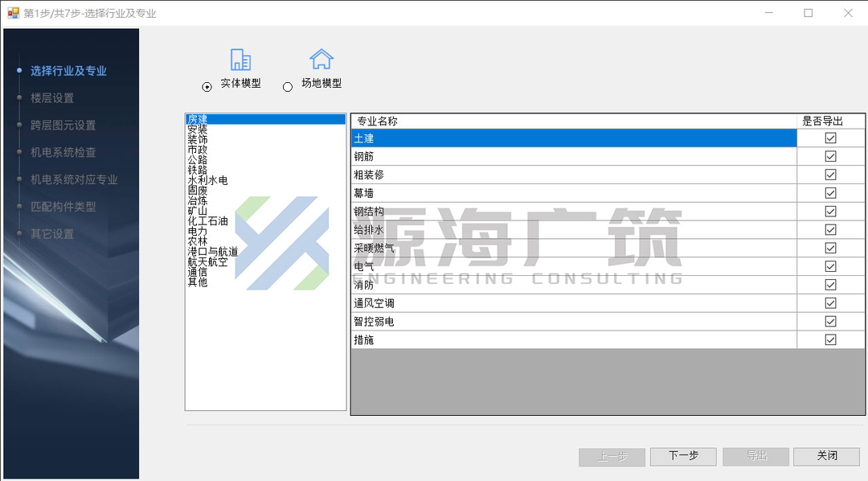Select the 幕墙 row name cell
Viewport: 868px width, 481px height.
[x=574, y=193]
